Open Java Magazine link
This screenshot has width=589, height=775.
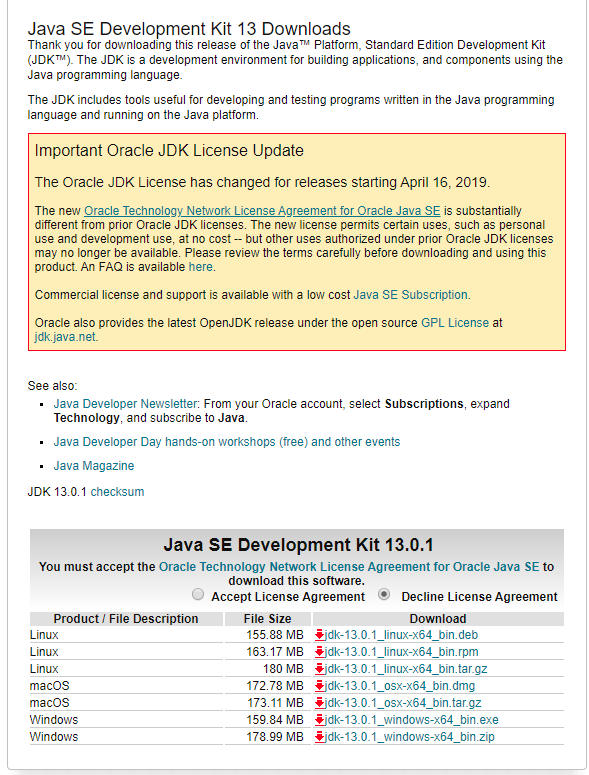coord(94,466)
